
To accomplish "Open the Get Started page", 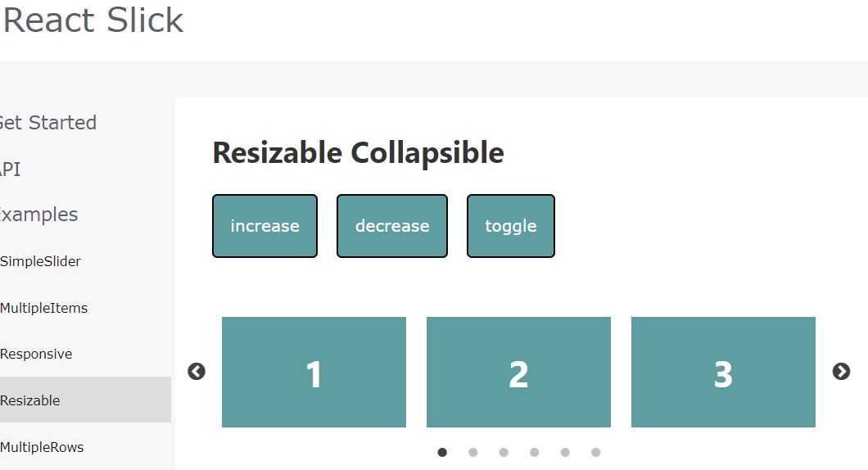I will pos(48,122).
